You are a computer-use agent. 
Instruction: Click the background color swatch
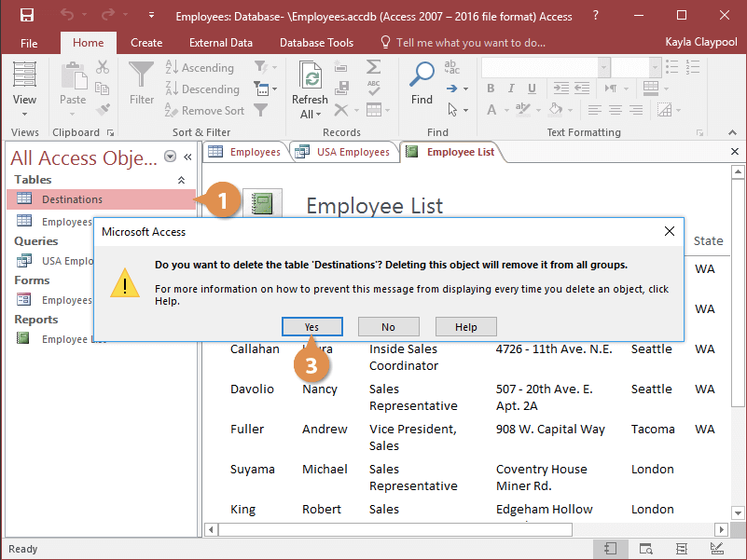(x=554, y=109)
